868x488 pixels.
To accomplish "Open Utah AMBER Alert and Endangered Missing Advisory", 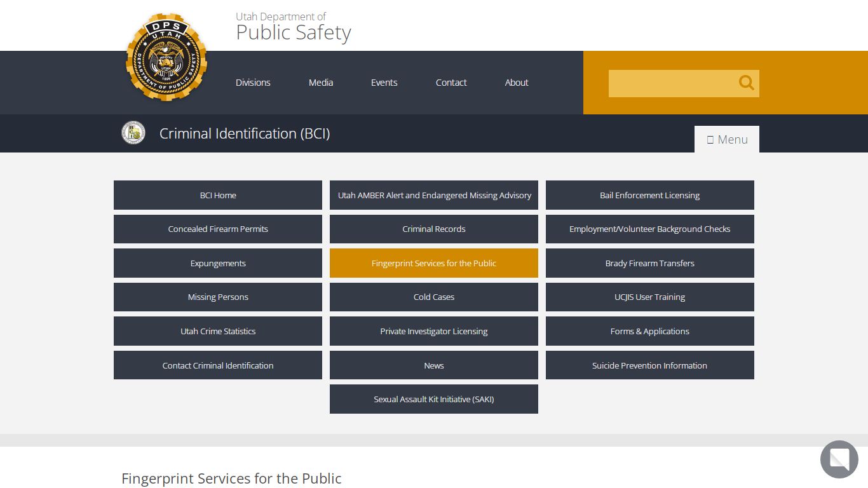I will click(x=434, y=195).
